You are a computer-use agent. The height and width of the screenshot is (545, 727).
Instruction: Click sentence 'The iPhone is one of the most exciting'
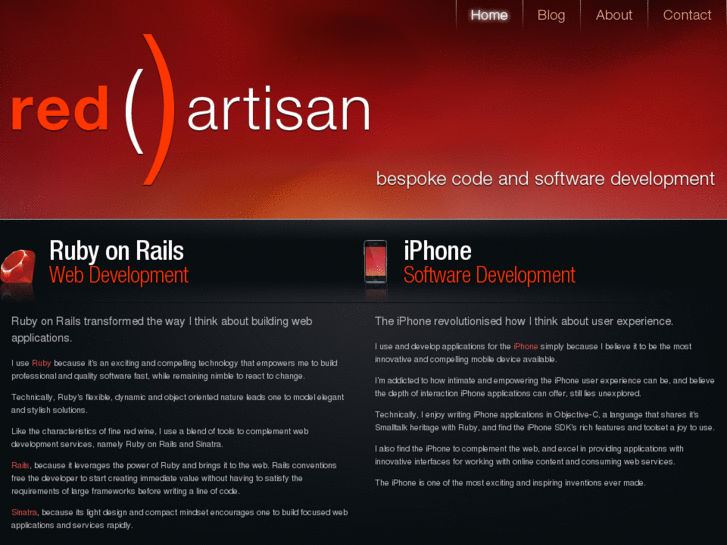coord(510,483)
